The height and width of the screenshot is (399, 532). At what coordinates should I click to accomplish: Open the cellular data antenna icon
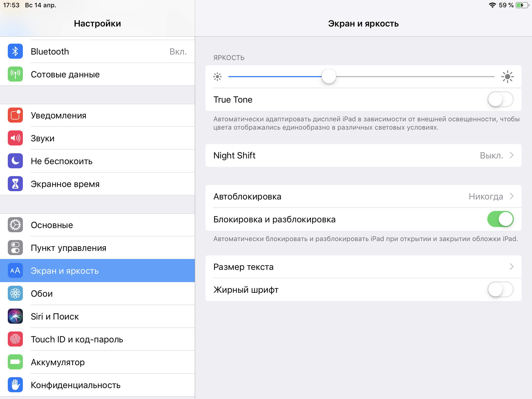click(15, 74)
